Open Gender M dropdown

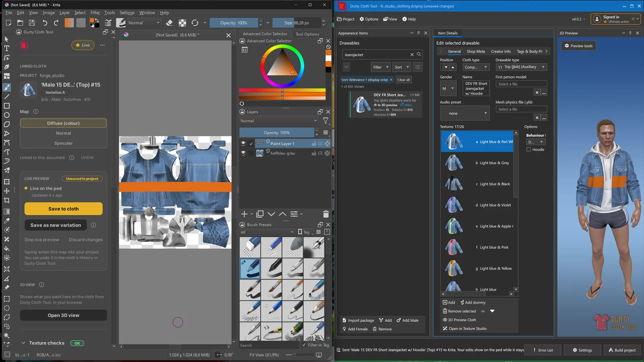(x=448, y=88)
